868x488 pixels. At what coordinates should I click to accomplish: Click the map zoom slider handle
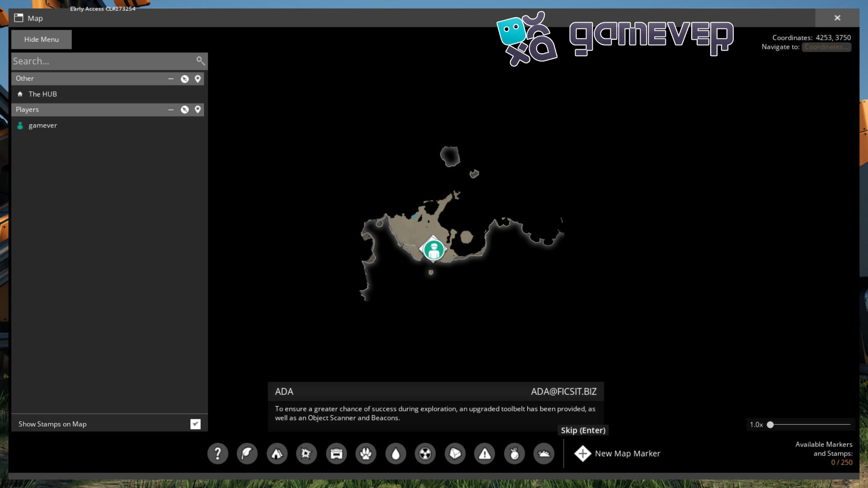click(x=770, y=424)
